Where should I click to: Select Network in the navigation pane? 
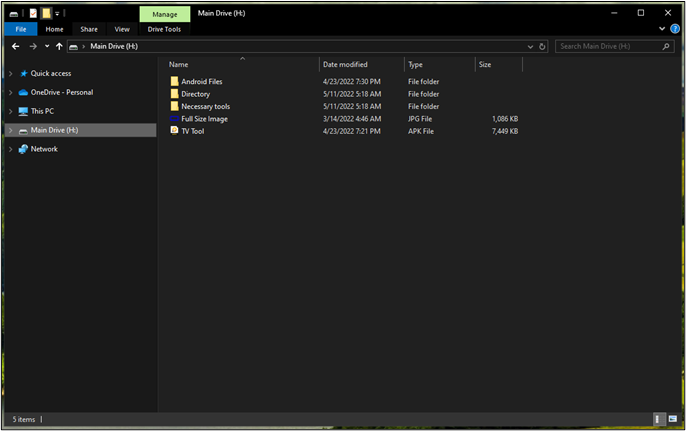[x=44, y=149]
